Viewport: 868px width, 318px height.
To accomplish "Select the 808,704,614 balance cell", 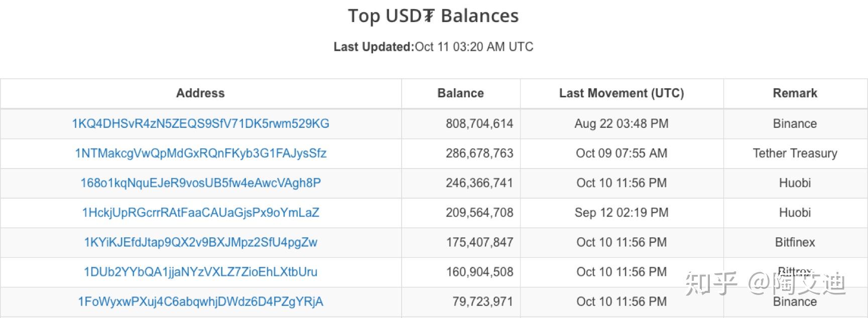I will coord(460,123).
